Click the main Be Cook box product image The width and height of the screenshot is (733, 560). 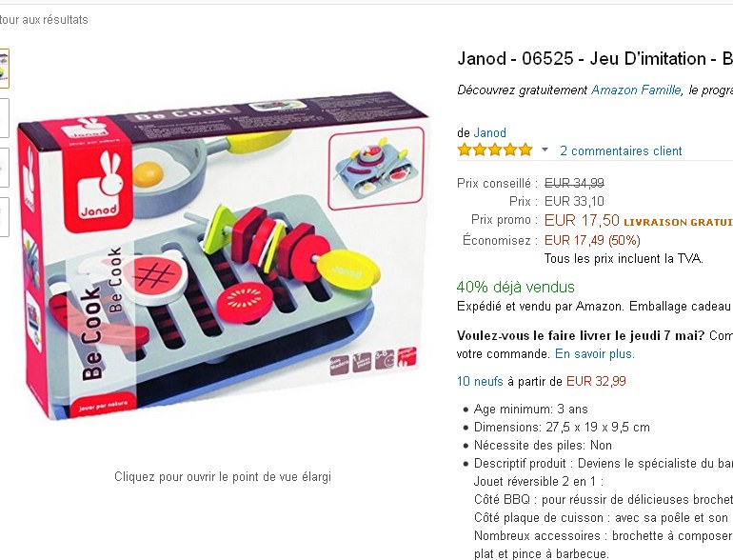(223, 255)
